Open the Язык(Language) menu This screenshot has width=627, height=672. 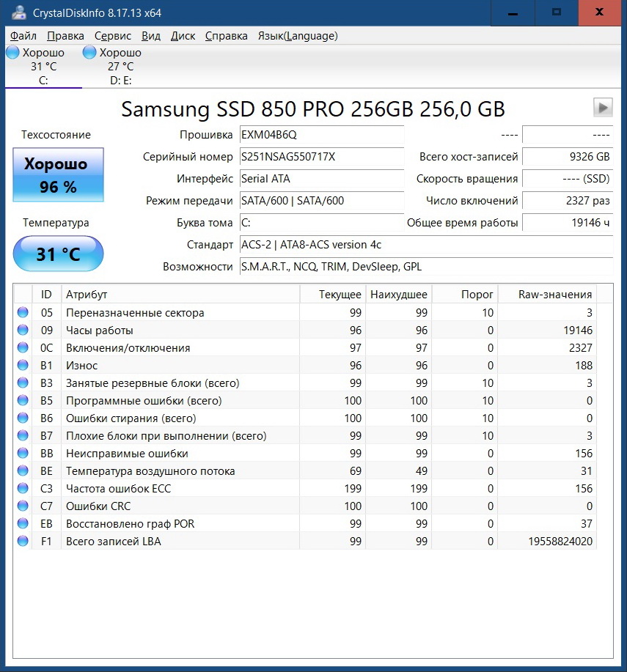coord(298,36)
